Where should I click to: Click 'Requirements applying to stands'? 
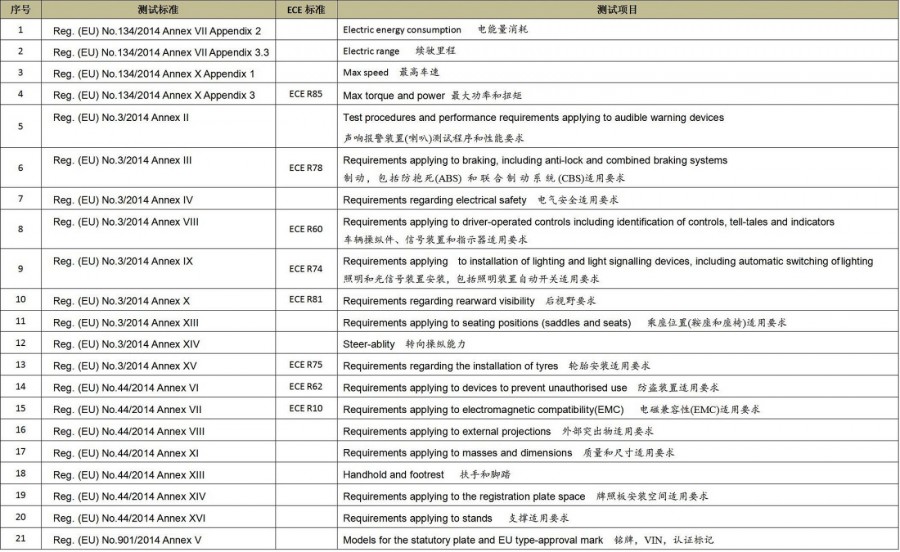(417, 519)
